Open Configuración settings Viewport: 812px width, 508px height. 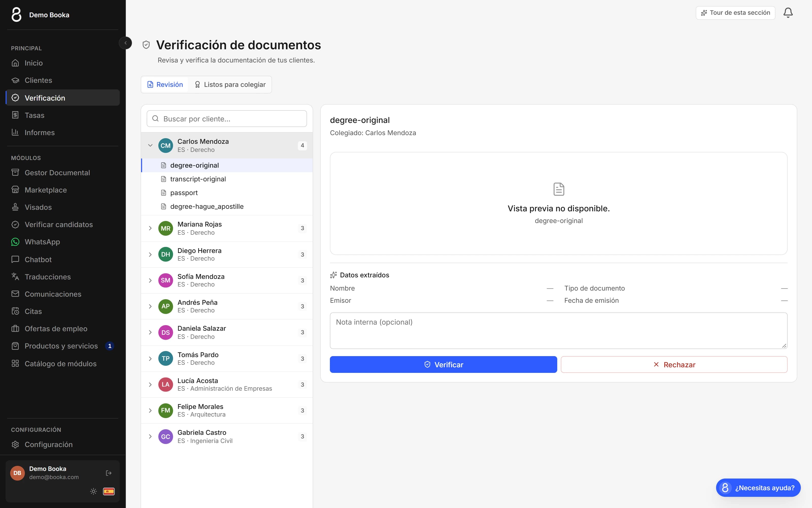pyautogui.click(x=63, y=444)
